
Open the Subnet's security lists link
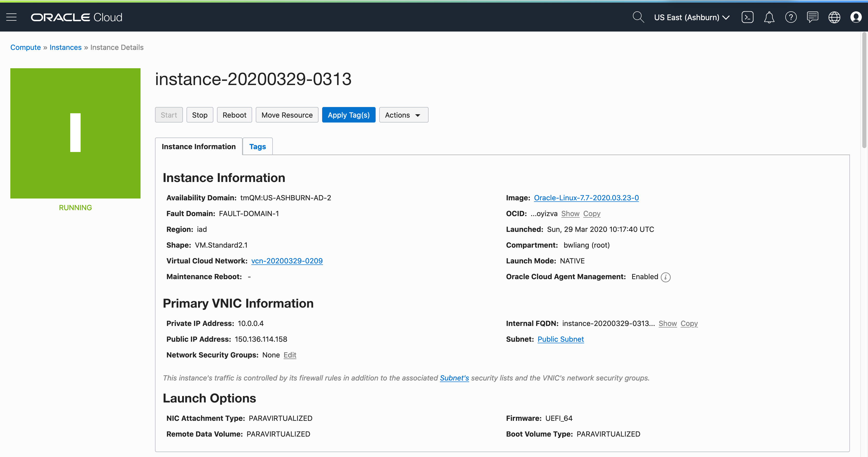point(454,378)
